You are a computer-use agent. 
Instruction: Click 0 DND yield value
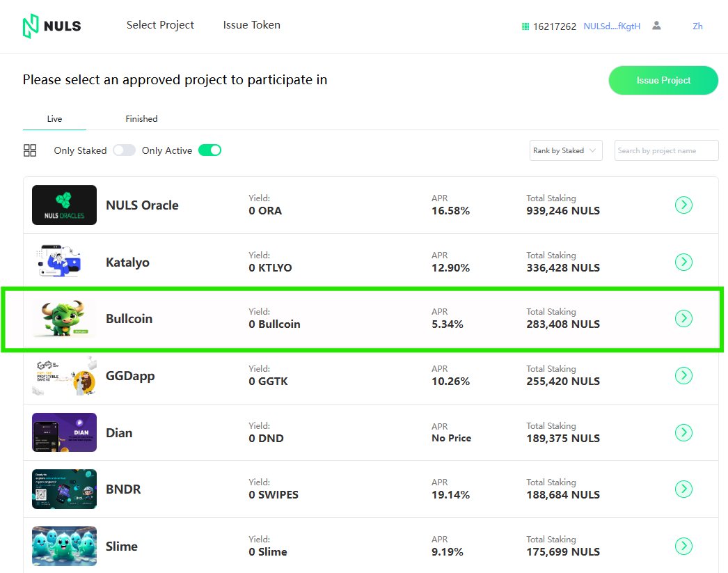click(266, 439)
